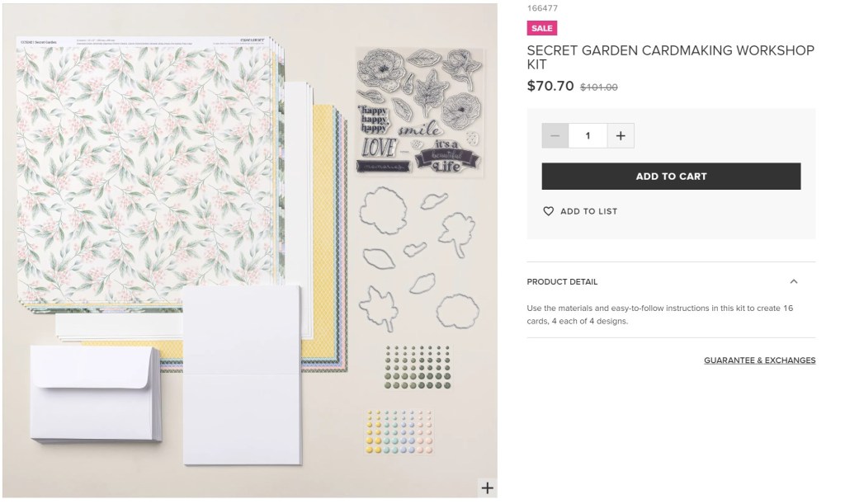Click the flower stamp sheet in photo
The width and height of the screenshot is (845, 504).
point(419,111)
